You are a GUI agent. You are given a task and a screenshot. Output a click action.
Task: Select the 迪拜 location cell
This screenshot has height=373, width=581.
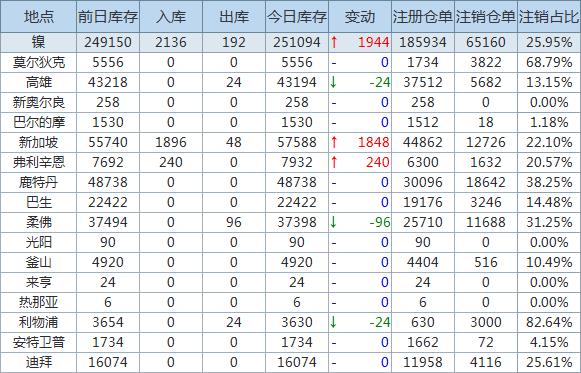point(39,362)
